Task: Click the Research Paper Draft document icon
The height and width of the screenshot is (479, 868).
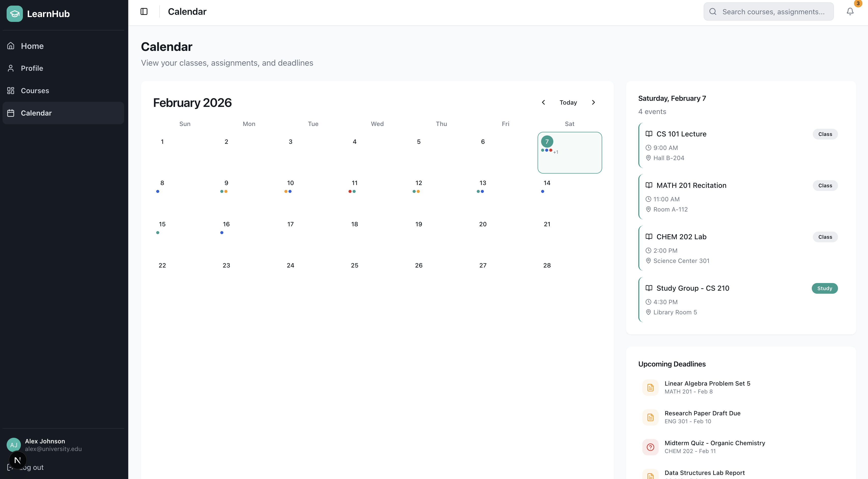Action: pyautogui.click(x=650, y=417)
